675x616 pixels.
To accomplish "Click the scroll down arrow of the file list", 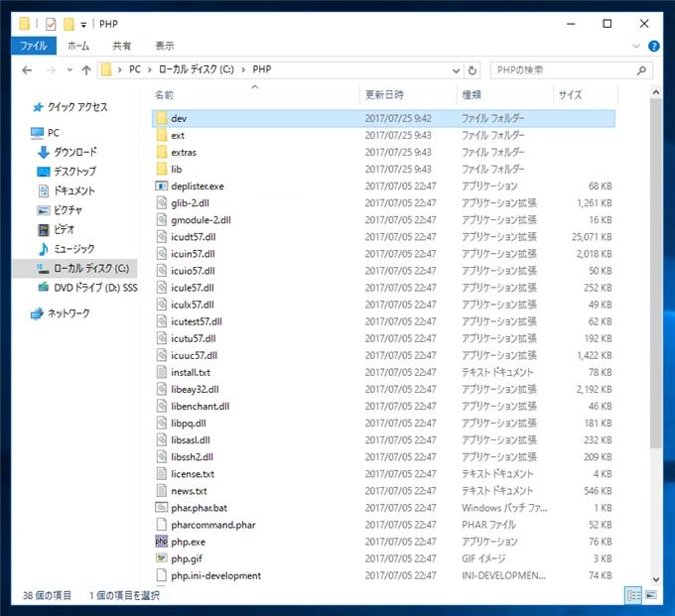I will click(655, 579).
